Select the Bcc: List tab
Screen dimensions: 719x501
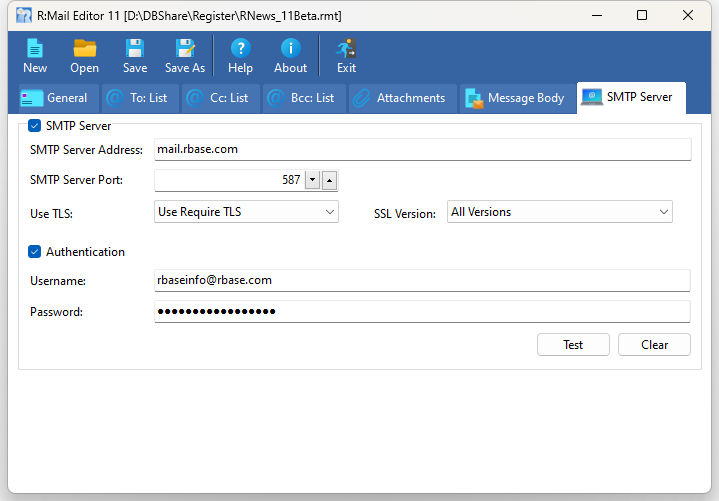304,98
